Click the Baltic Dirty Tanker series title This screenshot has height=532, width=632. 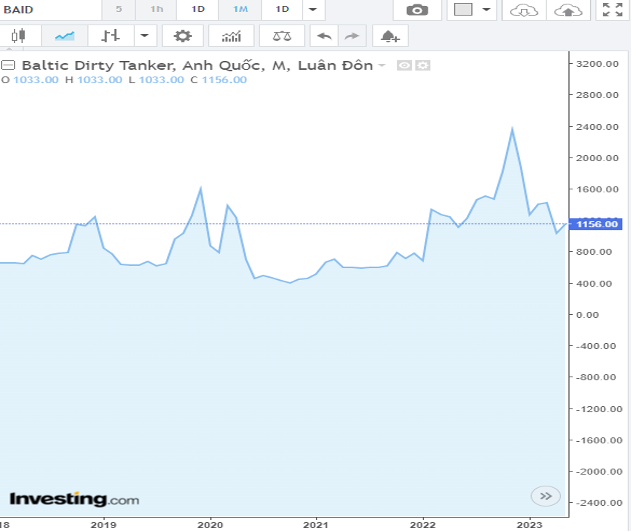[198, 65]
